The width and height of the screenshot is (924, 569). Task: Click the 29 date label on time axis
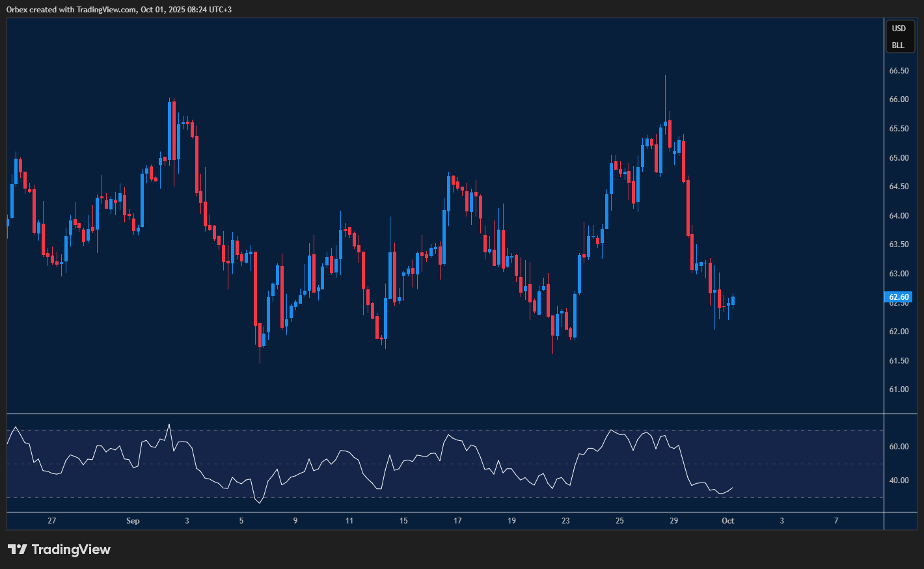[673, 521]
